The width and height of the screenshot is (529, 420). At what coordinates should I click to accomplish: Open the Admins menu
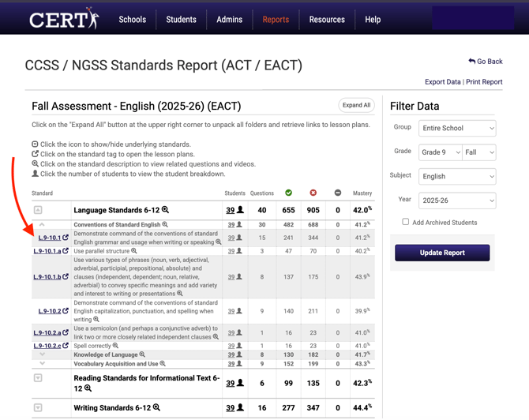pyautogui.click(x=230, y=20)
